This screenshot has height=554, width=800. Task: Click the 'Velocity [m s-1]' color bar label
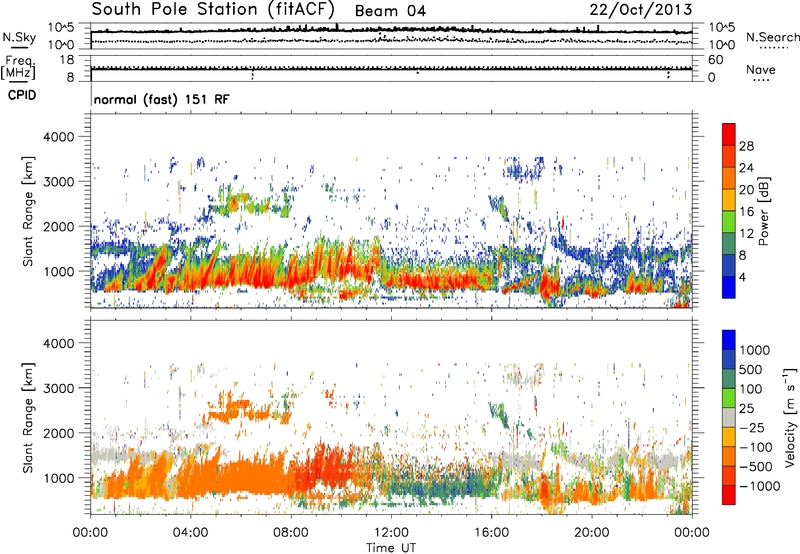click(790, 417)
